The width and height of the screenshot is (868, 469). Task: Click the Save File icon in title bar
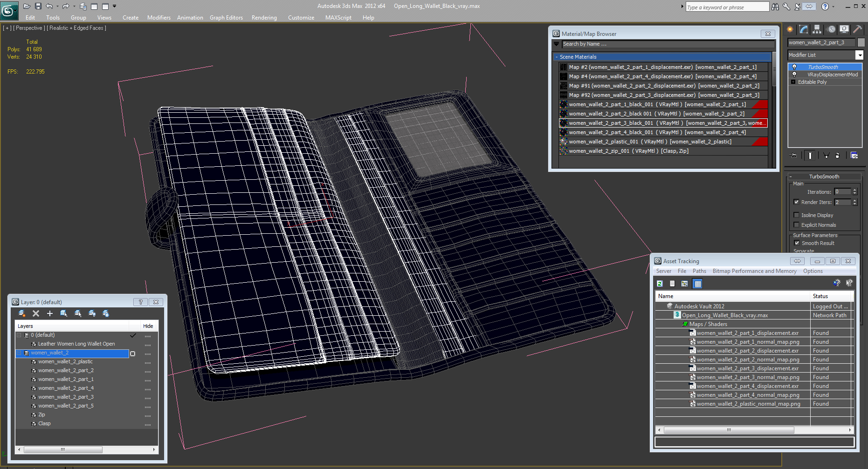[x=38, y=6]
